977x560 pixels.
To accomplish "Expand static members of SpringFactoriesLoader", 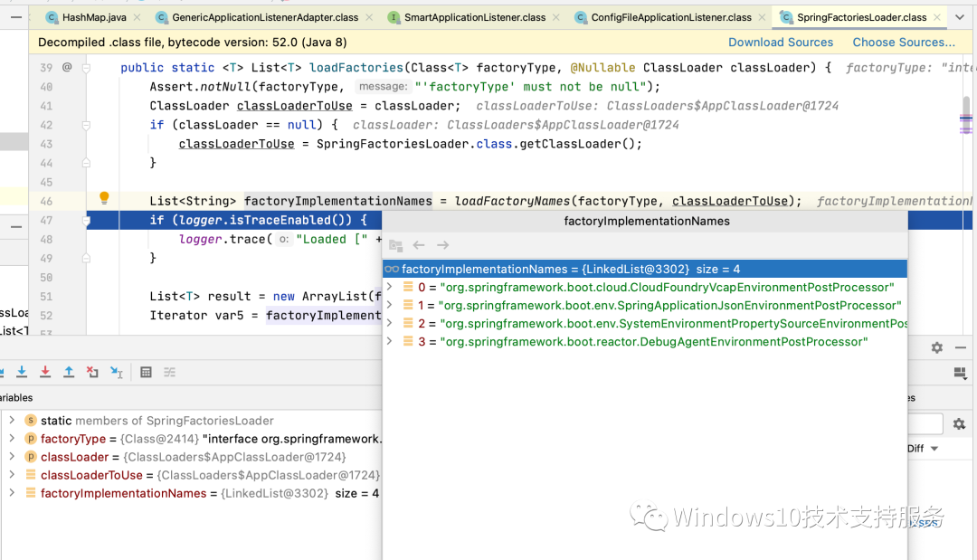I will pos(12,421).
